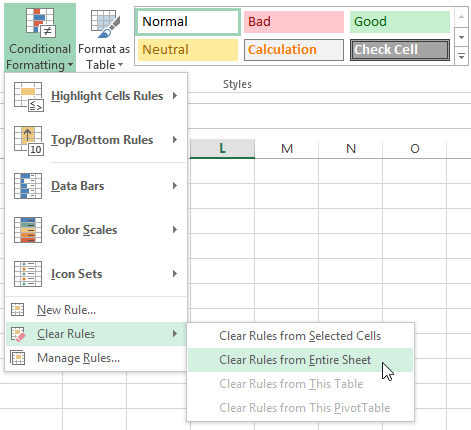Open Manage Rules... menu entry

coord(96,358)
